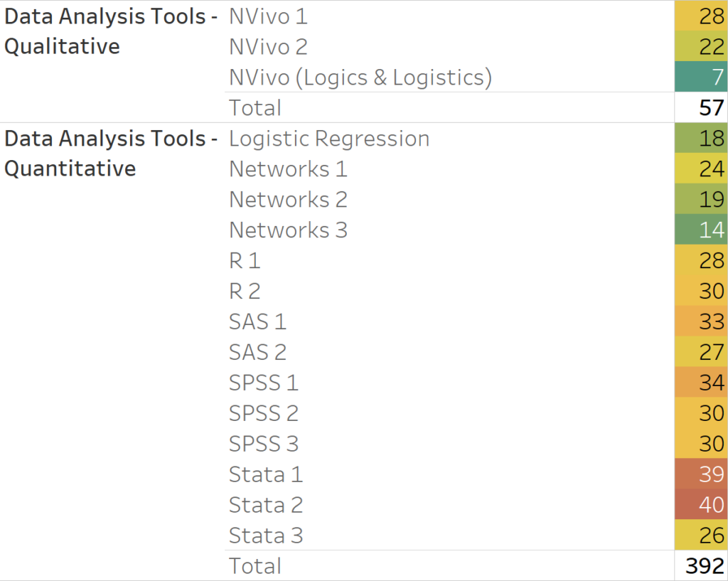
Task: Select the Quantitative Total value 392
Action: [701, 565]
